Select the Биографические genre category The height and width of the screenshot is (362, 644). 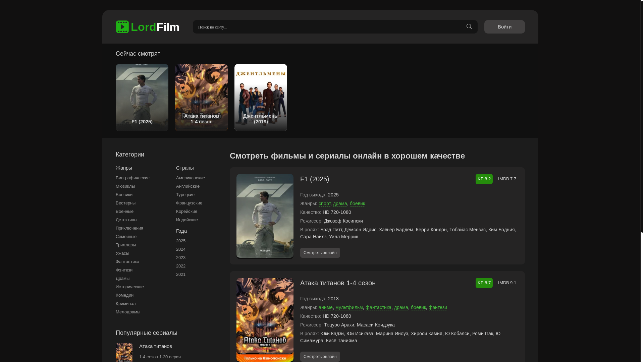point(132,178)
